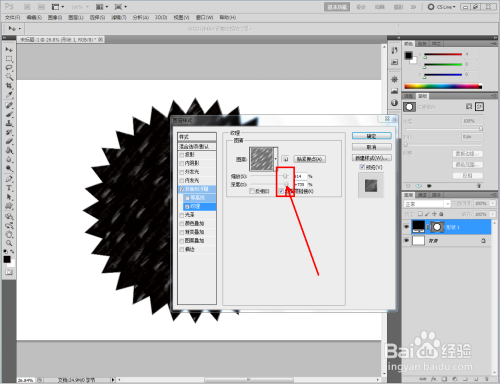
Task: Open the Window (窗口) menu
Action: (204, 17)
